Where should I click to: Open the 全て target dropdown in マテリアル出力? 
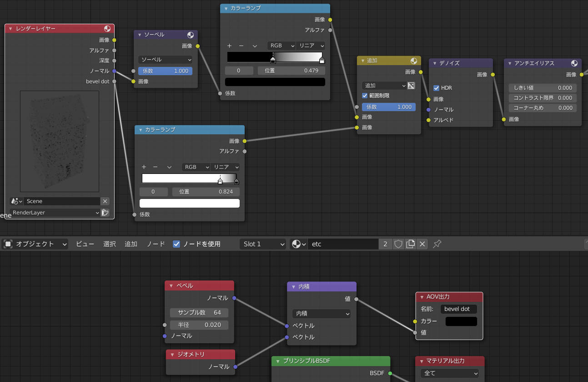[x=449, y=373]
